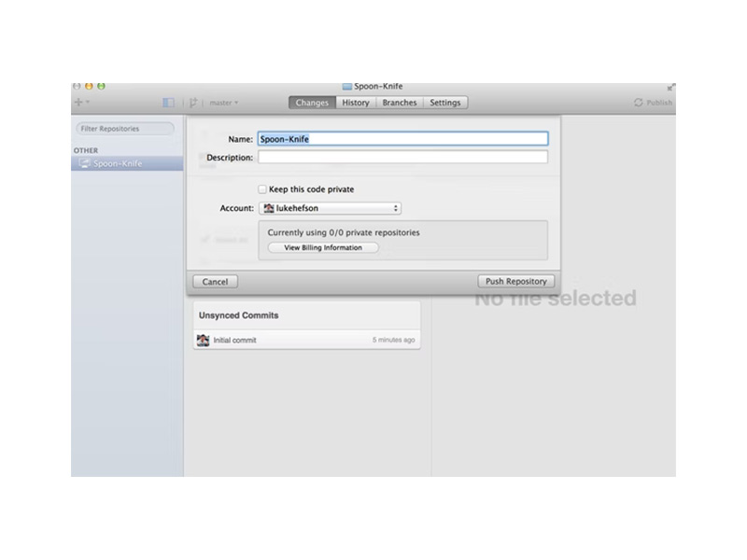Click View Billing Information button
Image resolution: width=747 pixels, height=560 pixels.
pos(323,247)
